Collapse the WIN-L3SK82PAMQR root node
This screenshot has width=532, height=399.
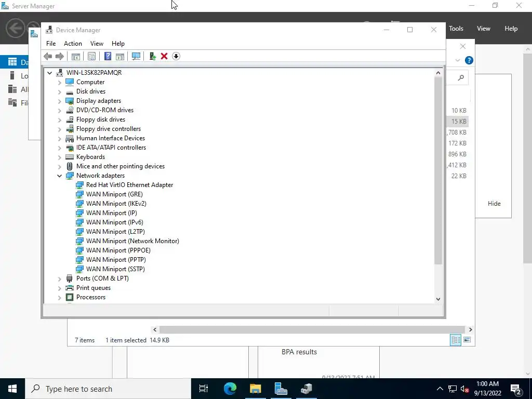[x=49, y=73]
